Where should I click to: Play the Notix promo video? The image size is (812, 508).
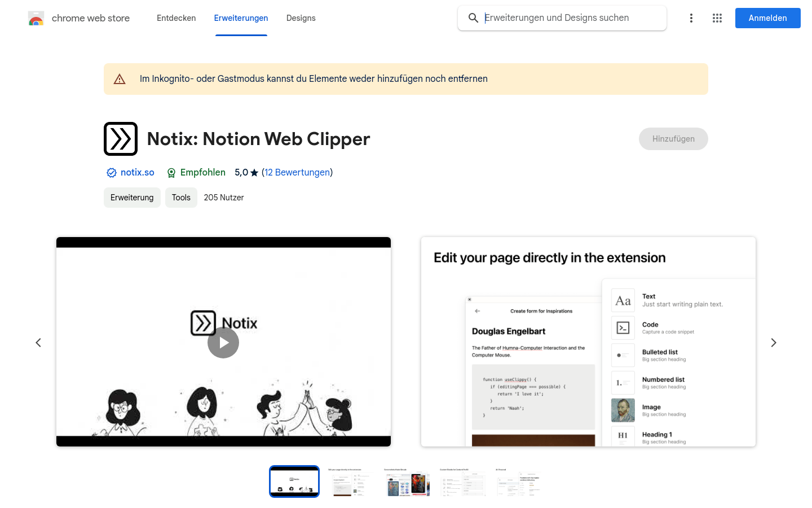[x=223, y=343]
